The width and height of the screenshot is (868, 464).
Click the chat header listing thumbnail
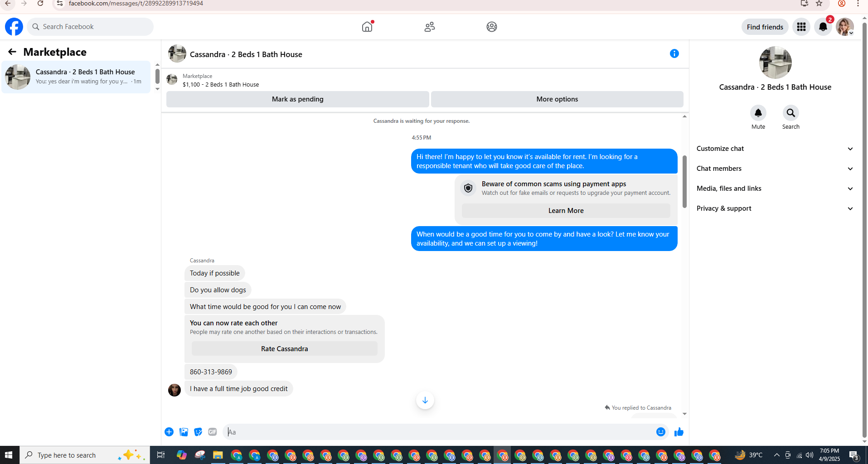pyautogui.click(x=177, y=53)
